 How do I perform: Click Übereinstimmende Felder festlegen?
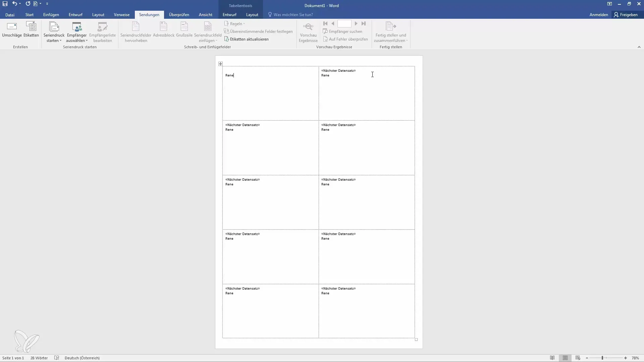[x=258, y=32]
